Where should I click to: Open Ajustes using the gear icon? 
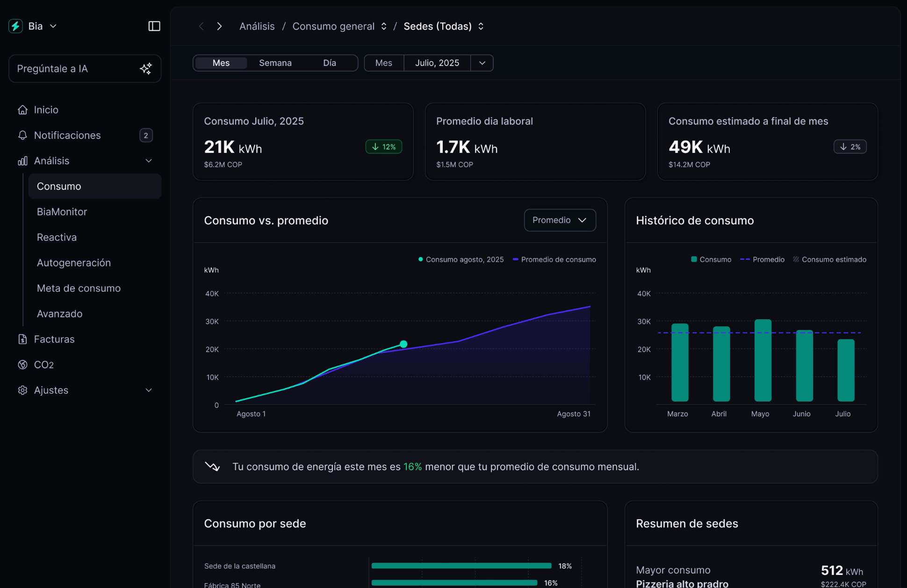[x=22, y=390]
